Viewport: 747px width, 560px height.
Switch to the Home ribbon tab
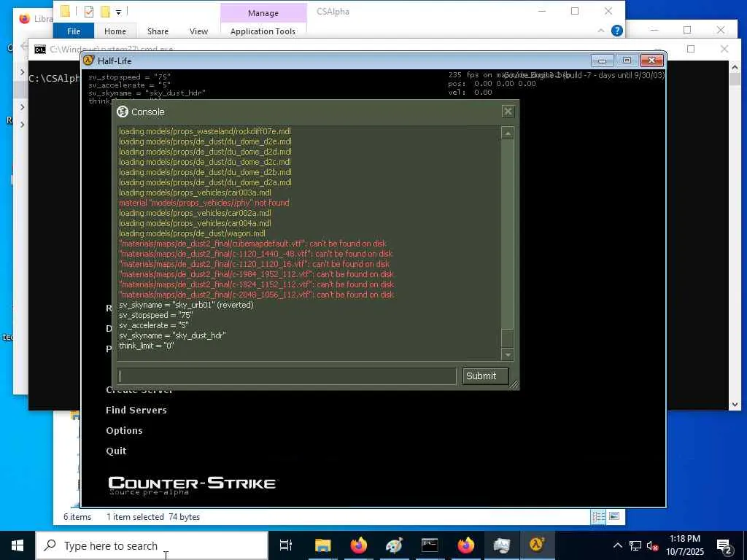click(115, 31)
